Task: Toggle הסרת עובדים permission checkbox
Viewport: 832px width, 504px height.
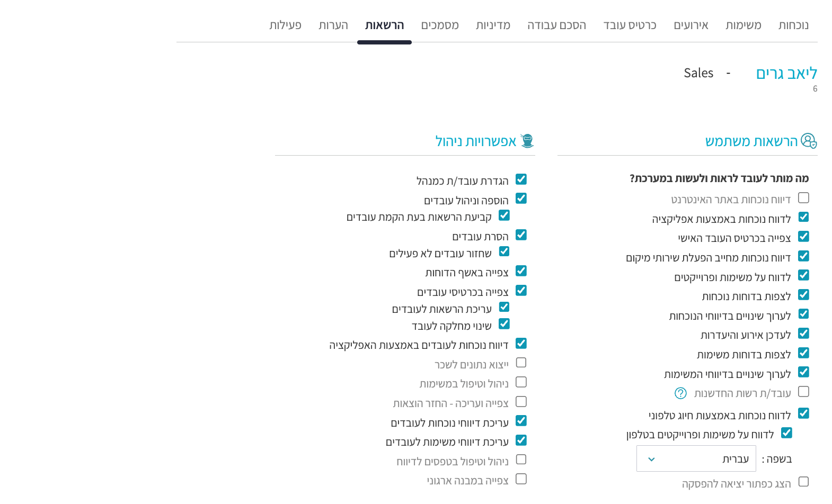Action: (x=521, y=235)
